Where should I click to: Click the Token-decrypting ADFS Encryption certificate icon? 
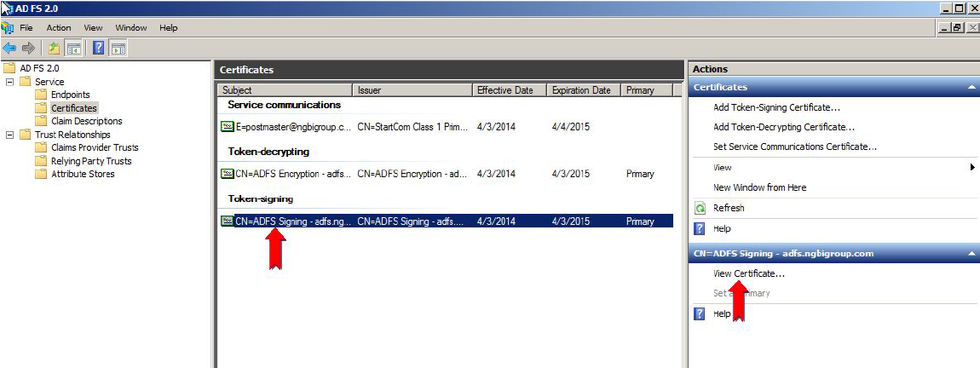click(x=228, y=174)
